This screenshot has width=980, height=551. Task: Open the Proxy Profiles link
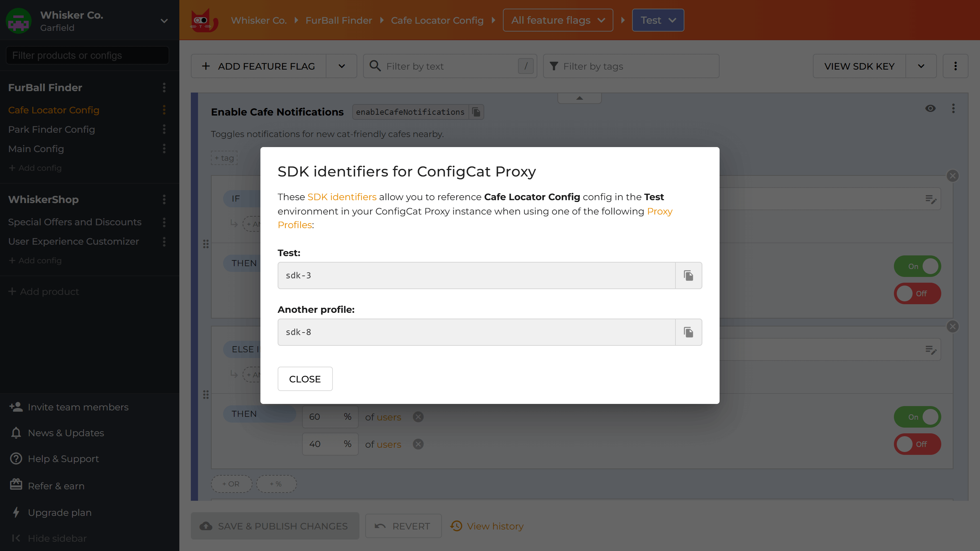tap(295, 225)
